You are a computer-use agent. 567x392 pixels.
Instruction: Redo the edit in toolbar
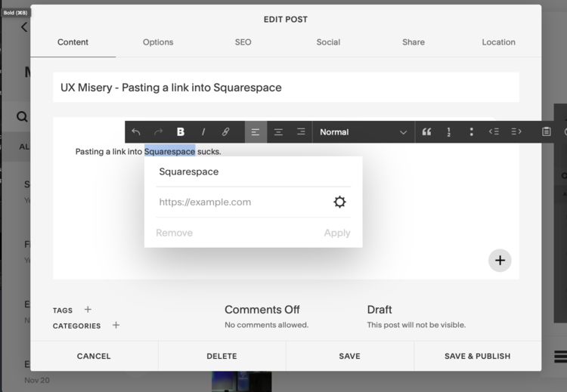click(159, 132)
